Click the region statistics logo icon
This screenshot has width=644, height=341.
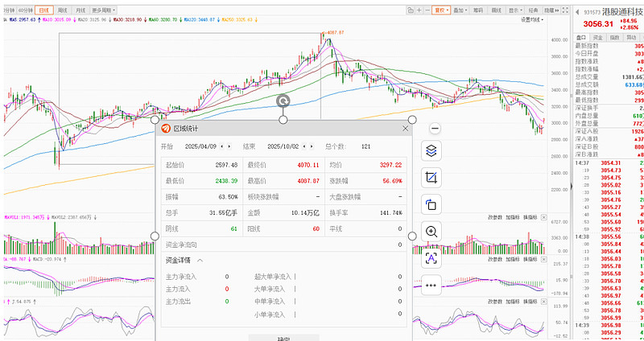coord(166,129)
